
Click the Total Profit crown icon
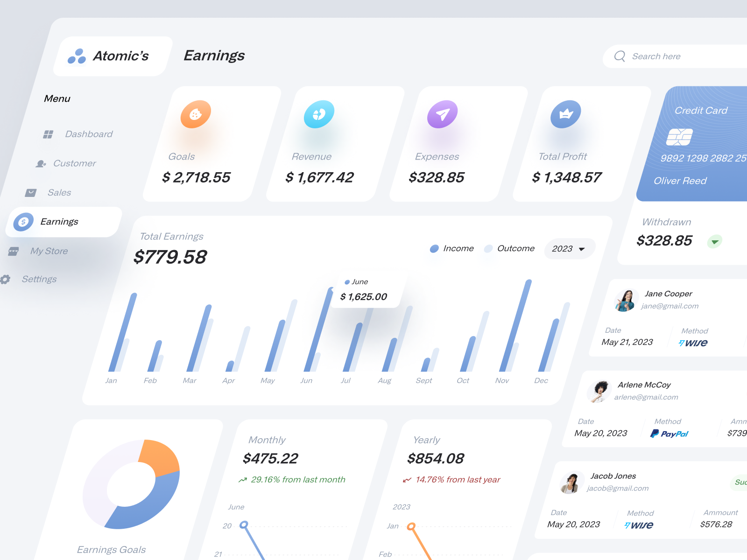tap(566, 114)
